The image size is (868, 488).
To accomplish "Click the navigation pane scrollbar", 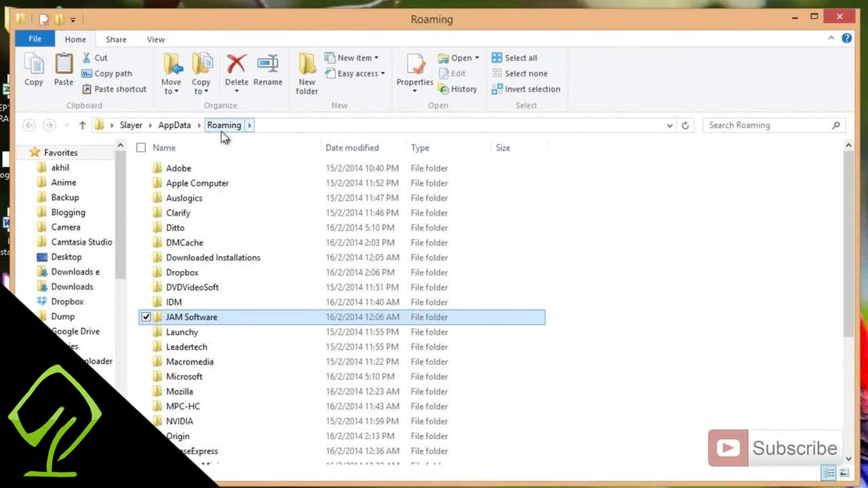I will (120, 213).
